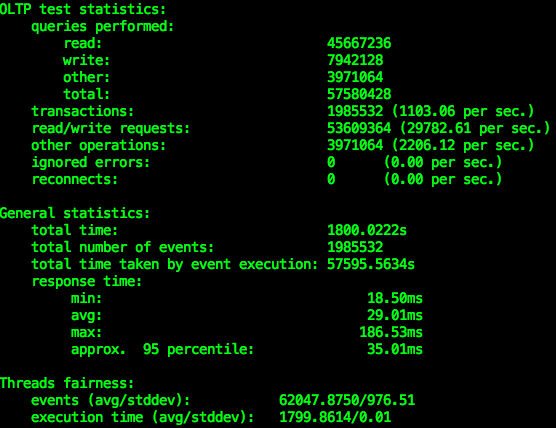The image size is (556, 428).
Task: Select the total time value 1800.0222s
Action: 367,230
